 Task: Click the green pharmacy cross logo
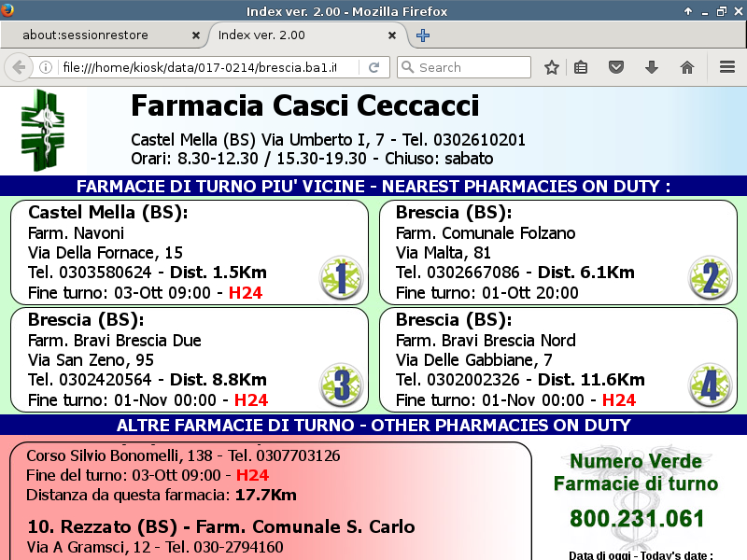[45, 130]
